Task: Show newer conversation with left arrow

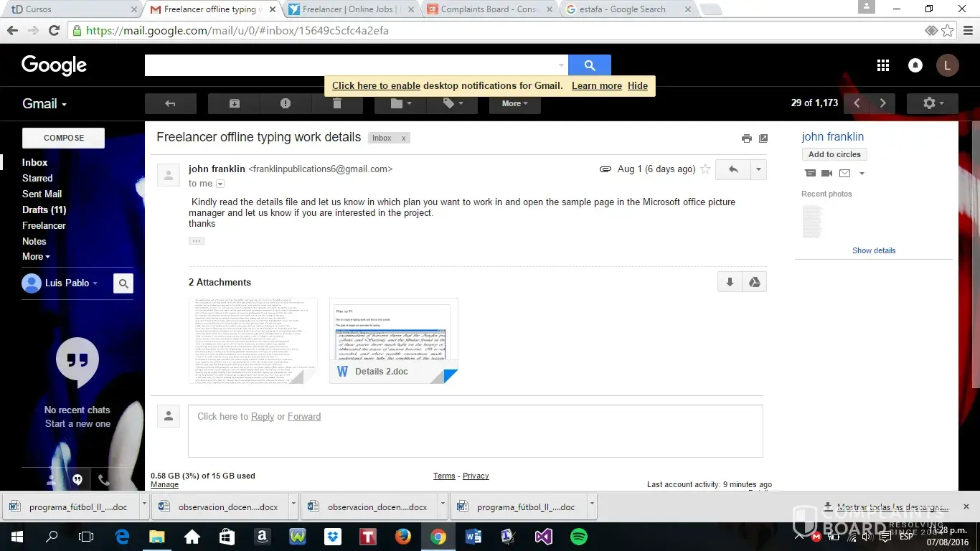Action: 857,103
